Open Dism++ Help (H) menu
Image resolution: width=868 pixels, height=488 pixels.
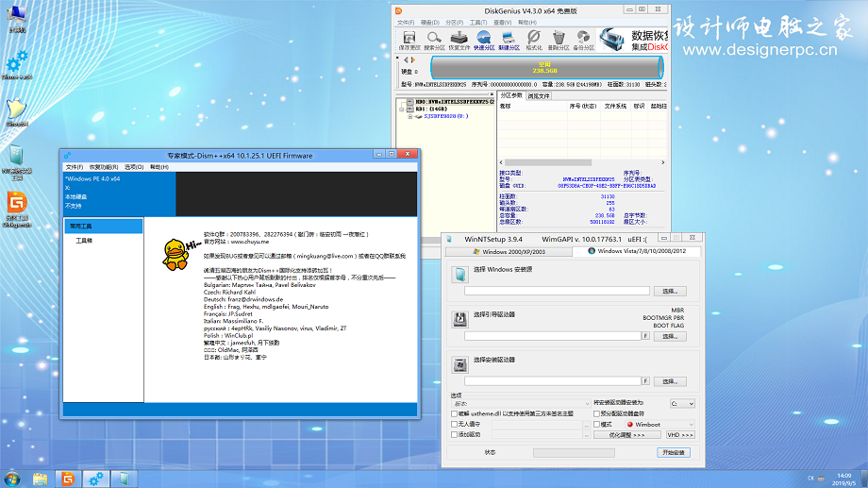tap(159, 167)
